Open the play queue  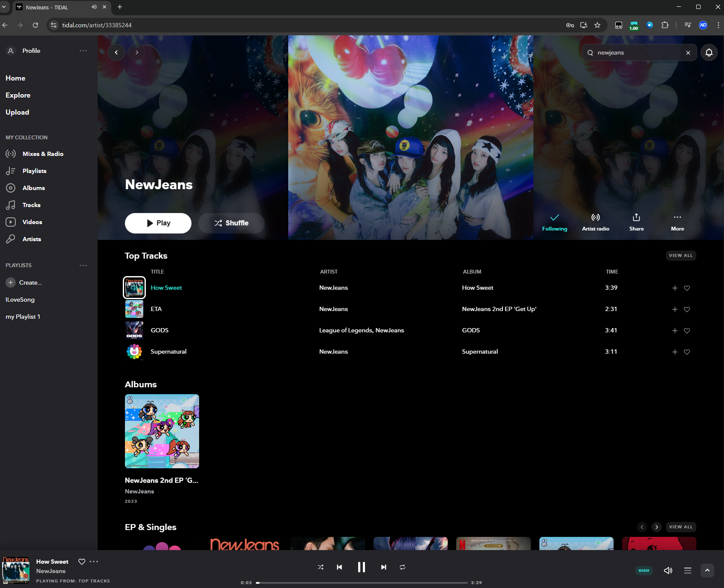pos(688,571)
